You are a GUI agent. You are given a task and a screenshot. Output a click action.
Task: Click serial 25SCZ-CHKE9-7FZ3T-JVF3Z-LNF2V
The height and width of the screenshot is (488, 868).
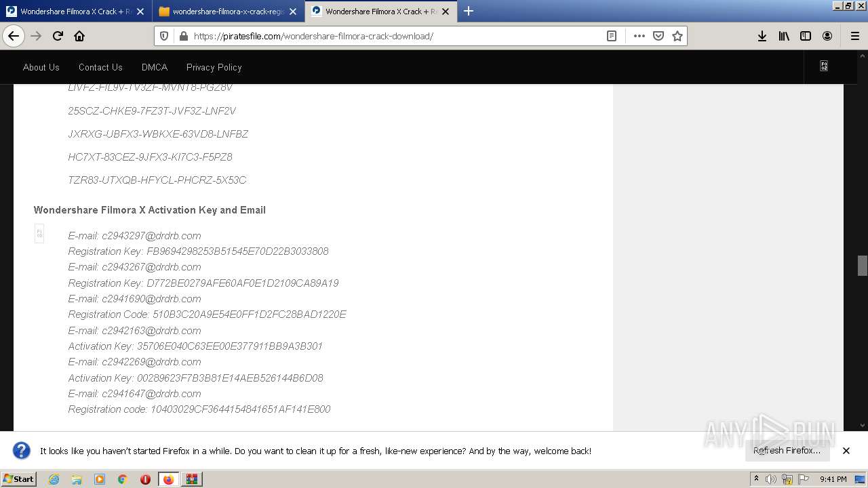152,111
